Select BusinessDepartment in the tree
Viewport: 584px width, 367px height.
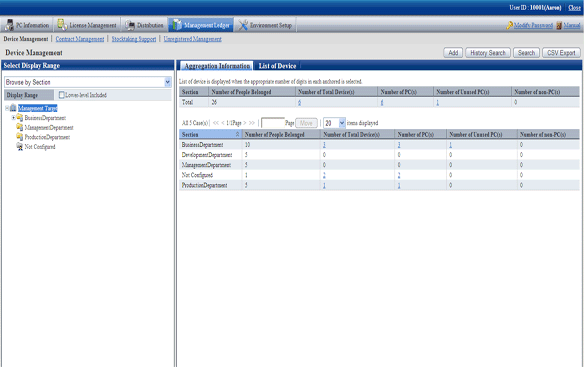pyautogui.click(x=45, y=118)
